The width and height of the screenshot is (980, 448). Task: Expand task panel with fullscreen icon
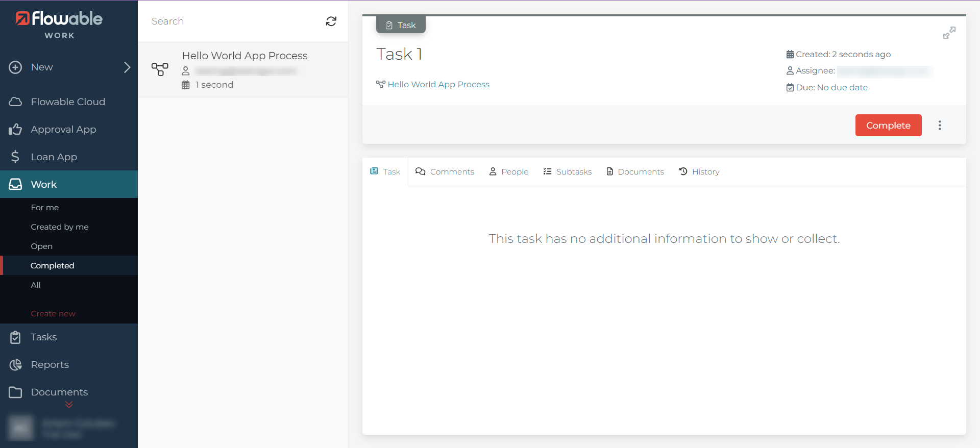949,33
